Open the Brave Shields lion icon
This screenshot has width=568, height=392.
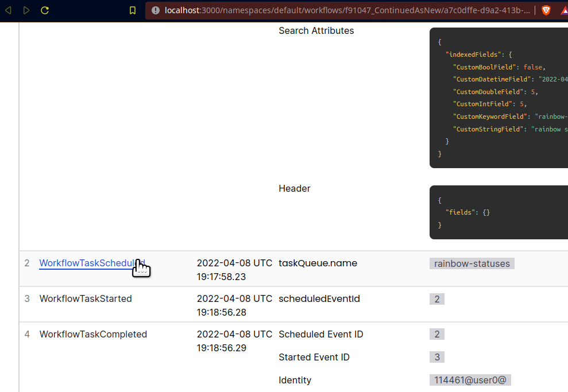click(546, 10)
